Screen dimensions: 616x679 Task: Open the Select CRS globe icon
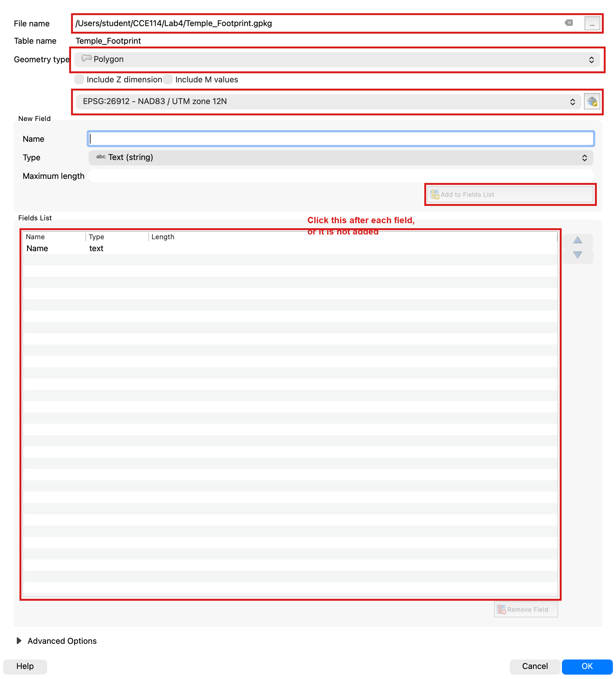point(592,101)
